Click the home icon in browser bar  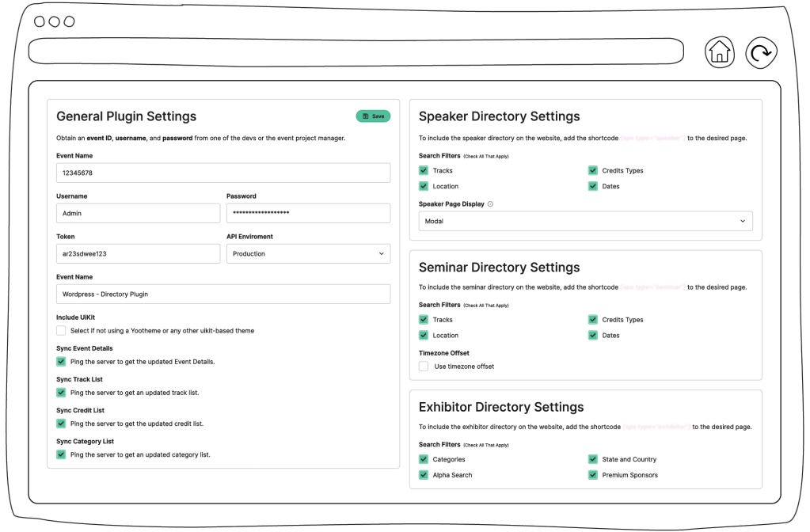(719, 52)
